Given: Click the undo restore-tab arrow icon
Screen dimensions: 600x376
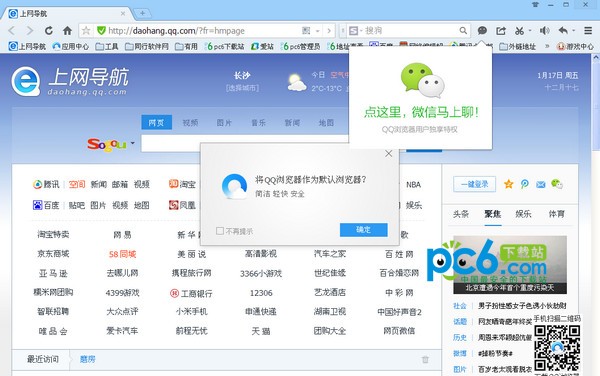Looking at the screenshot, I should point(563,30).
